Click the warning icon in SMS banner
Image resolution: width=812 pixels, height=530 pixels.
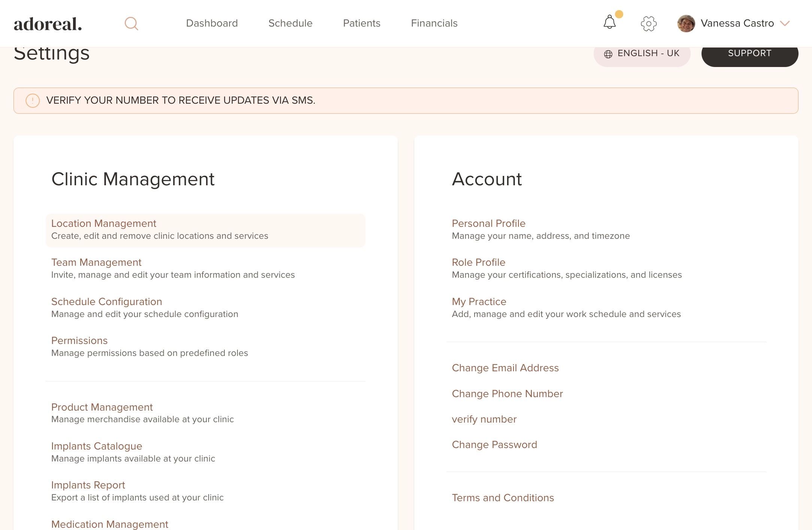tap(33, 101)
